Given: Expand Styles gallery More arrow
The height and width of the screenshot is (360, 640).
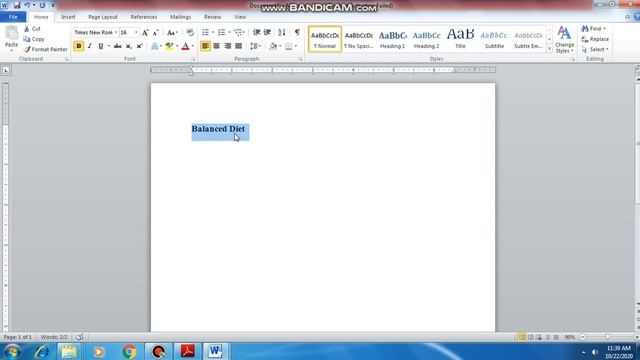Looking at the screenshot, I should click(549, 49).
